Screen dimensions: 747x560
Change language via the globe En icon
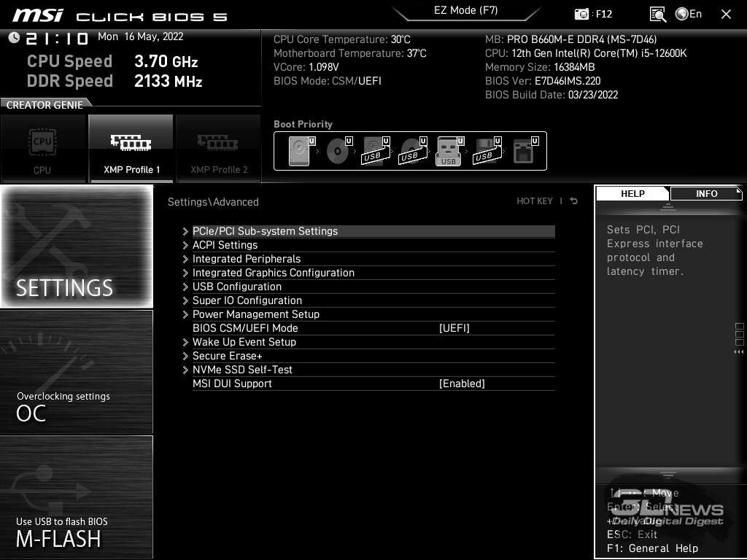(x=689, y=14)
